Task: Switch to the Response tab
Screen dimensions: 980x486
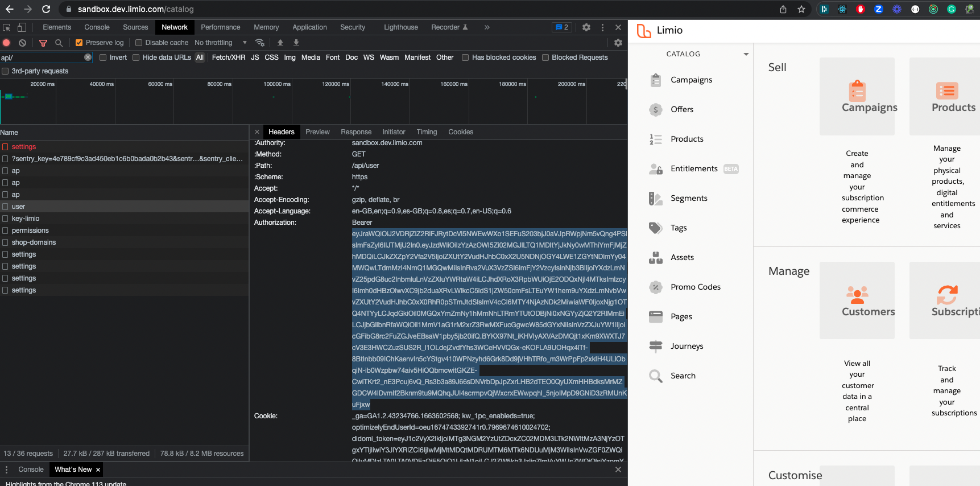Action: 355,132
